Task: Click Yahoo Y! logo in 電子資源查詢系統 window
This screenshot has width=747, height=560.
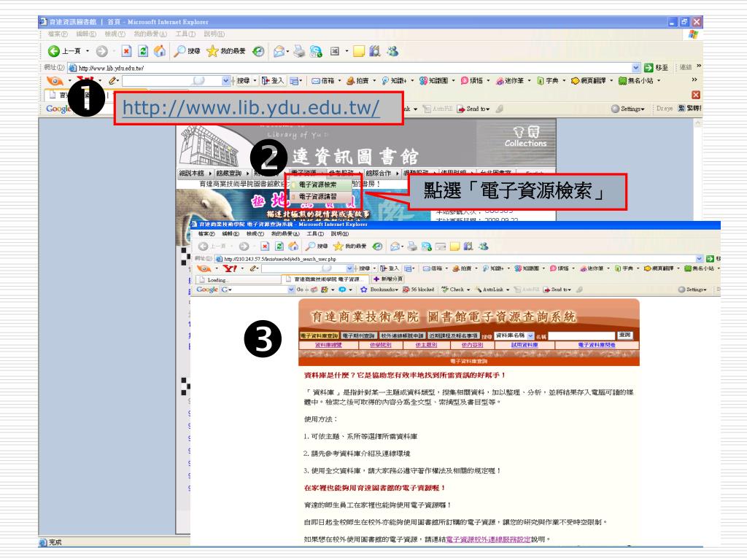Action: [230, 268]
